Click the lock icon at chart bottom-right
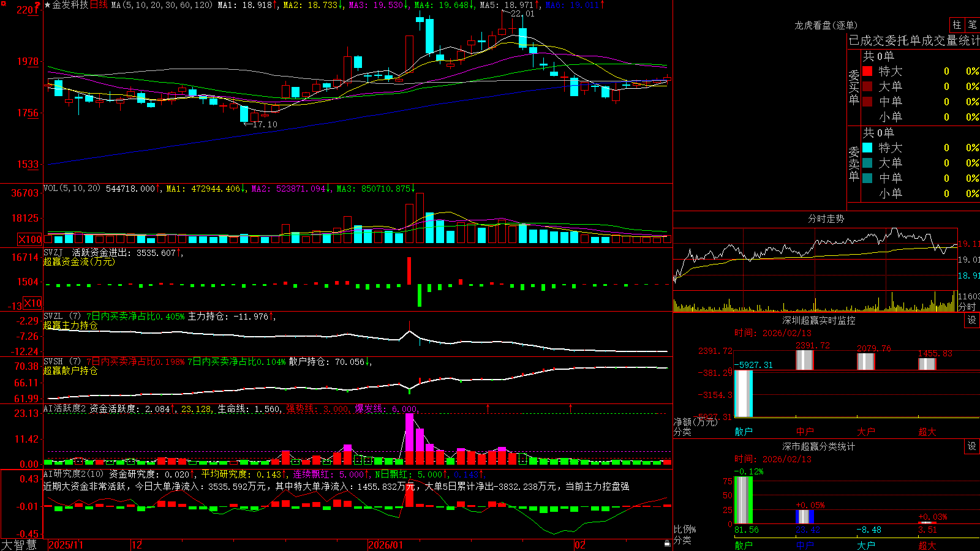 pos(667,544)
